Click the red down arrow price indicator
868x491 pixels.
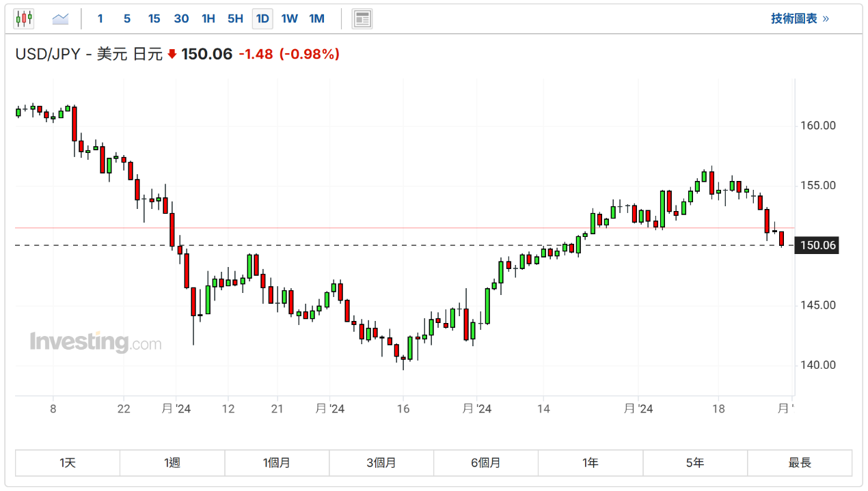172,54
